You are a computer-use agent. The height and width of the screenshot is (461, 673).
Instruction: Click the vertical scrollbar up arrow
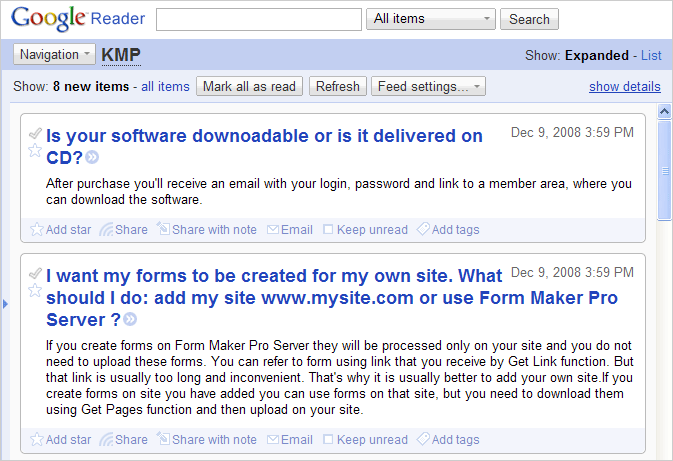[x=664, y=112]
